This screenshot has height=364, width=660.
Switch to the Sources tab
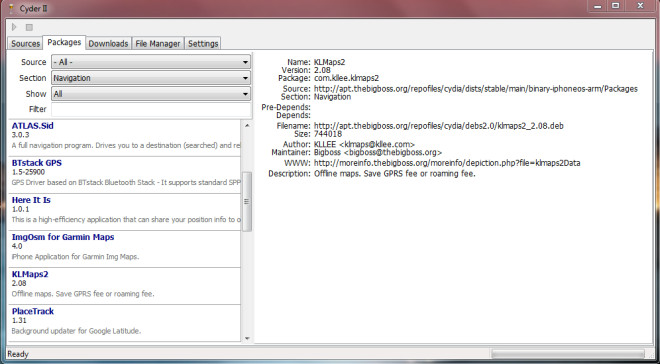coord(25,43)
